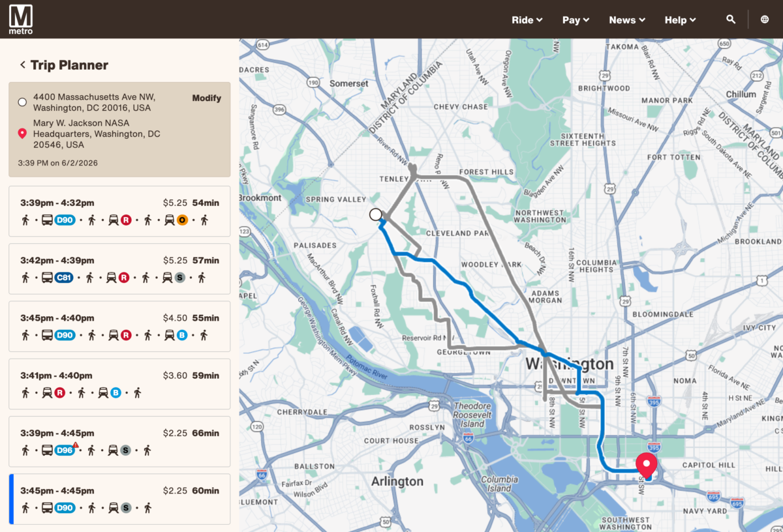Click the D90 bus badge in 60min trip
The image size is (783, 532).
65,507
